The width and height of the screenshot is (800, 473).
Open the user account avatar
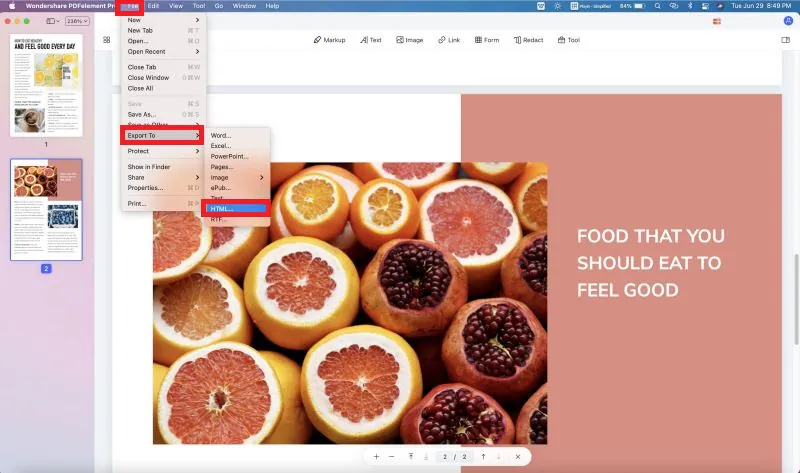click(788, 21)
